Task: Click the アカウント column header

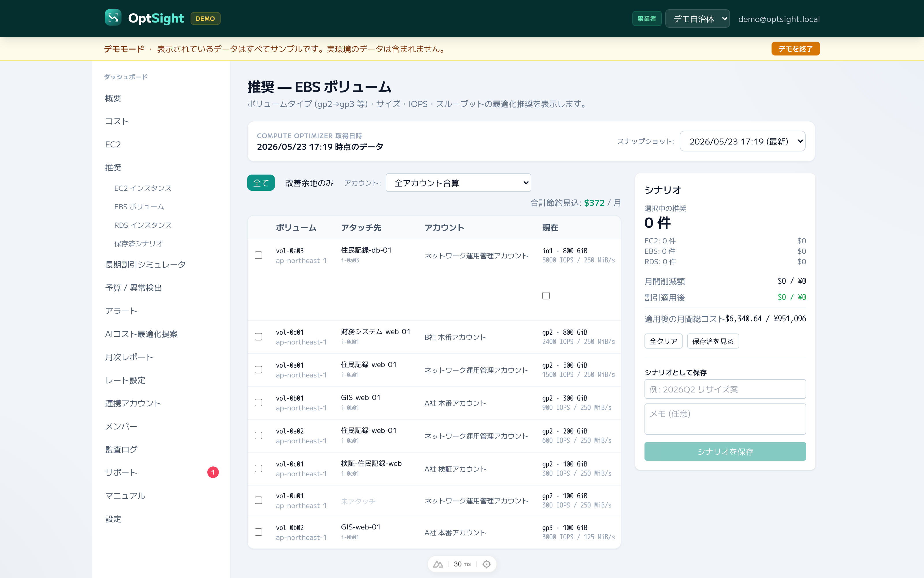Action: (444, 227)
